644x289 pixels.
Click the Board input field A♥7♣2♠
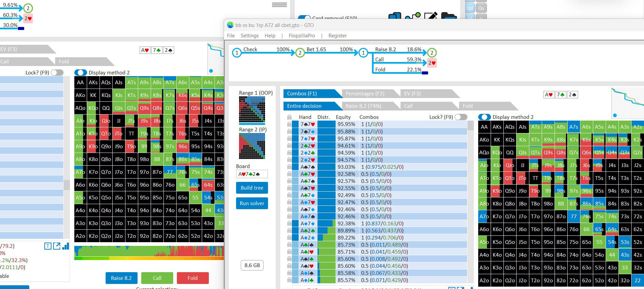click(252, 174)
